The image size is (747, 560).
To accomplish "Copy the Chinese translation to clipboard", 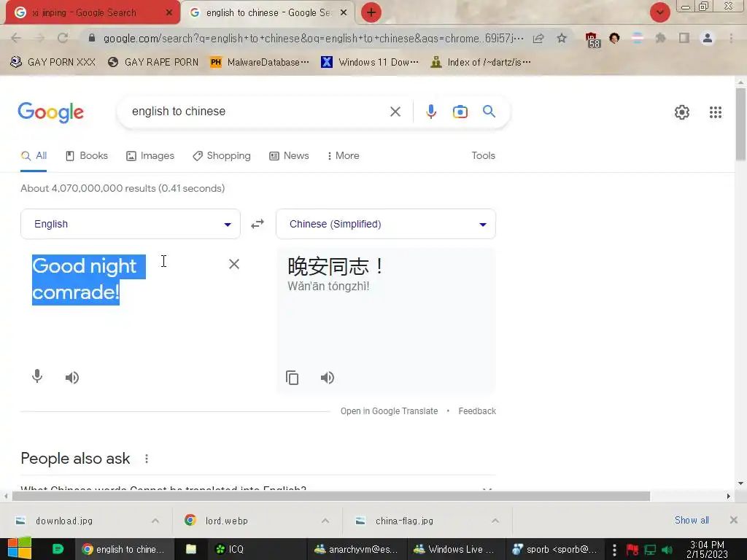I will [x=292, y=378].
